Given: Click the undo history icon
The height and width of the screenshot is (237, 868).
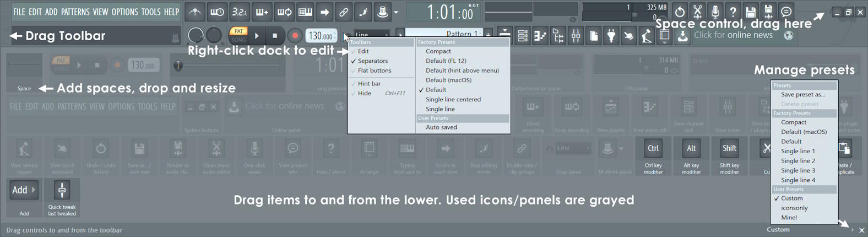Looking at the screenshot, I should point(680,12).
